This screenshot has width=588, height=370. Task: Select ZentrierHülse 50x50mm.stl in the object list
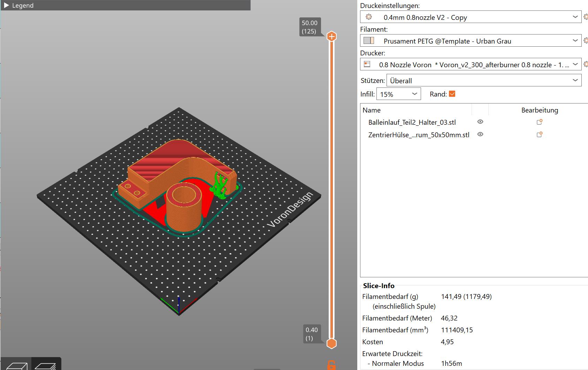[x=419, y=135]
